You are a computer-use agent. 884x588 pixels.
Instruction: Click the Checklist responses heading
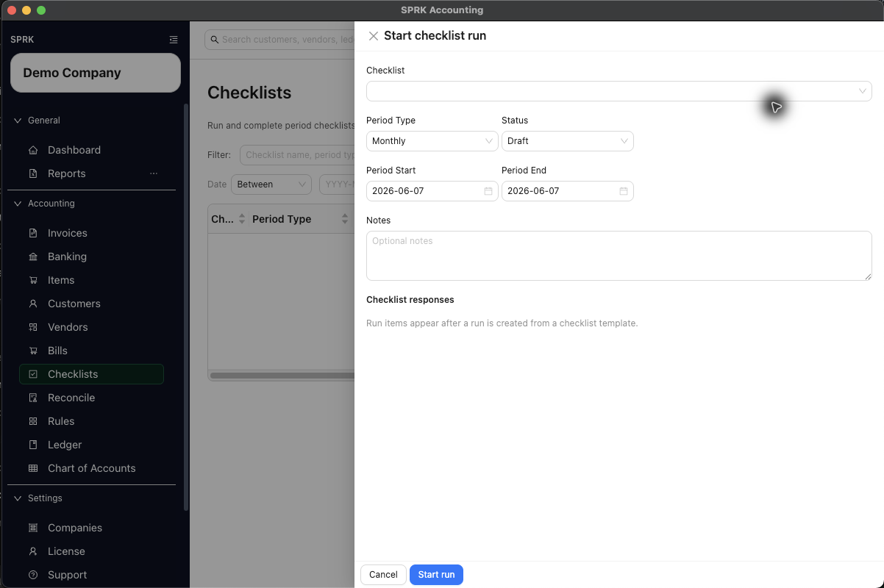[x=410, y=300]
